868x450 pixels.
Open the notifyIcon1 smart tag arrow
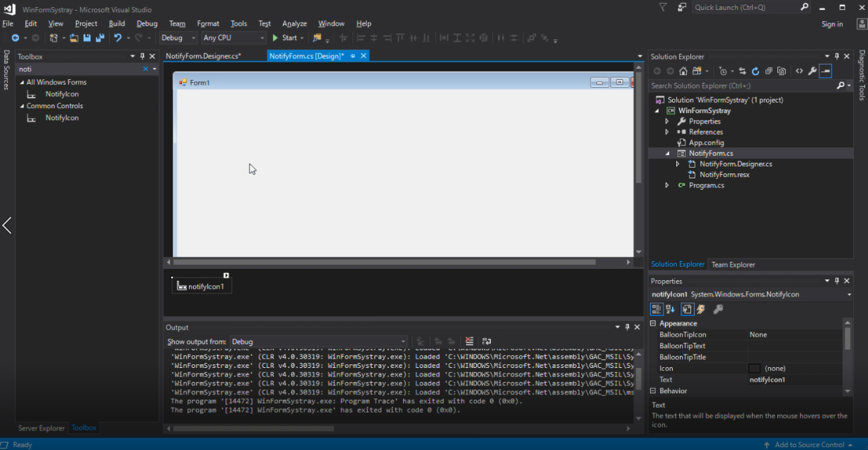tap(226, 275)
